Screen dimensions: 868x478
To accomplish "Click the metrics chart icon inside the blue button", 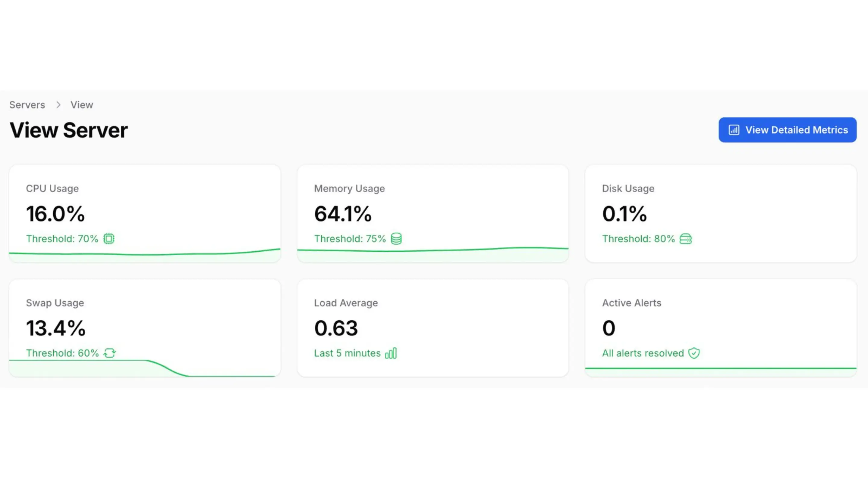I will 734,130.
